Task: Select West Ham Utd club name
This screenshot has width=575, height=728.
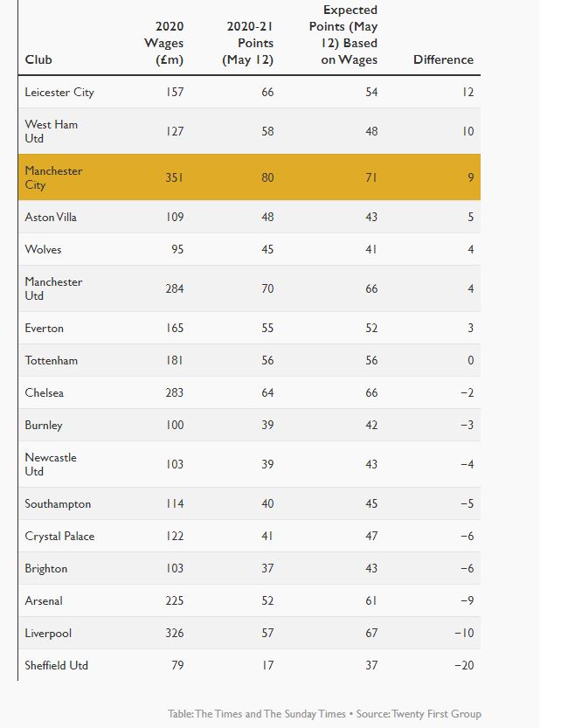Action: coord(51,131)
